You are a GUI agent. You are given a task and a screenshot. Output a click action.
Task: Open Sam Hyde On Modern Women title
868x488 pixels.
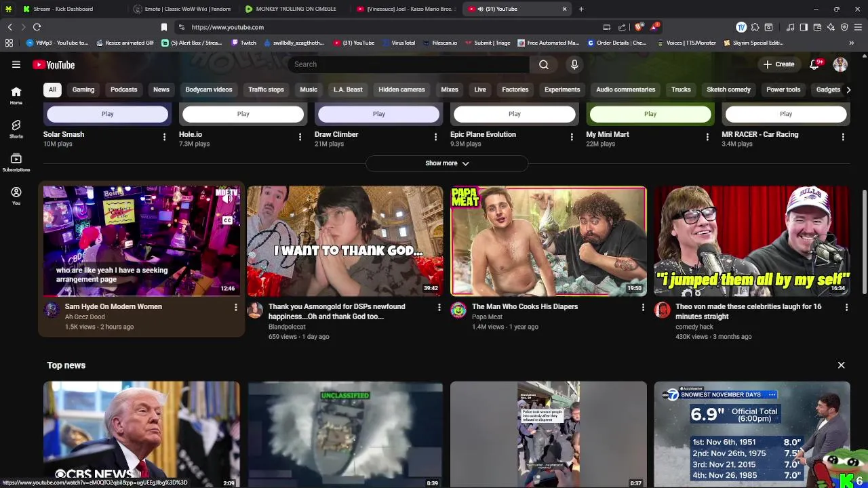pyautogui.click(x=113, y=306)
